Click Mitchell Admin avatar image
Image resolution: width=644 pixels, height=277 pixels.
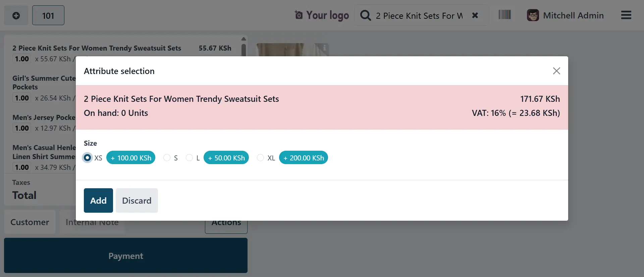(533, 15)
